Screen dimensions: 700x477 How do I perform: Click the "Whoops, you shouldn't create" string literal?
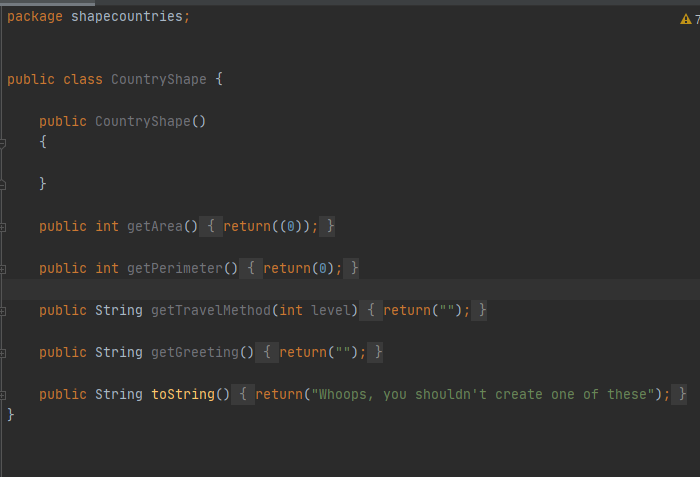(x=483, y=394)
